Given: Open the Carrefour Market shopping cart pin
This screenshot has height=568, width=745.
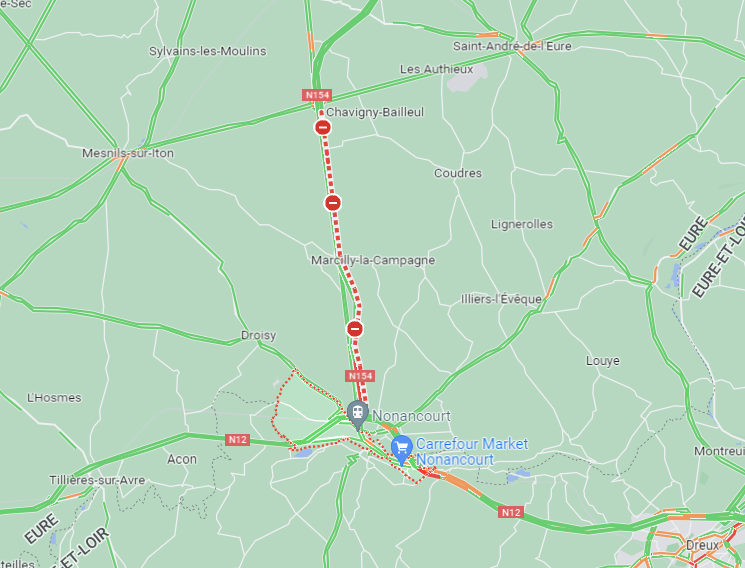Looking at the screenshot, I should click(402, 449).
